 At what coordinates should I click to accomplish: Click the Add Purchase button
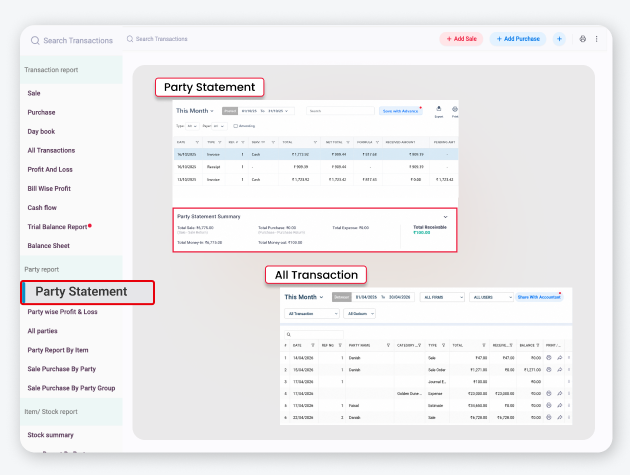click(518, 39)
